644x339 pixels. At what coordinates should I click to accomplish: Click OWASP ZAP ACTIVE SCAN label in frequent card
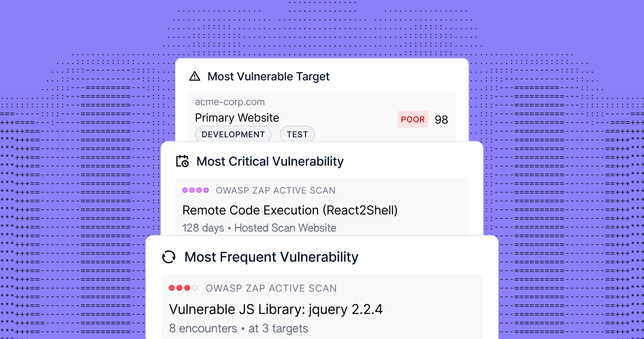(271, 288)
